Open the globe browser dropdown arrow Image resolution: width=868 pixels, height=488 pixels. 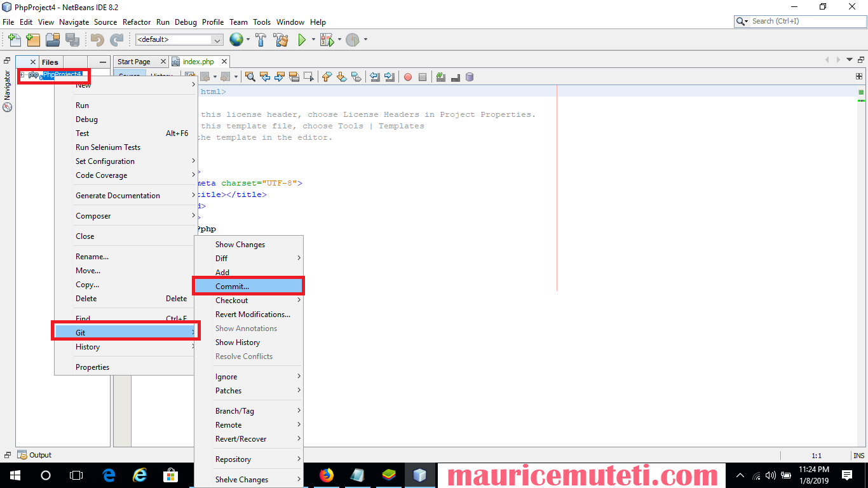pyautogui.click(x=248, y=40)
